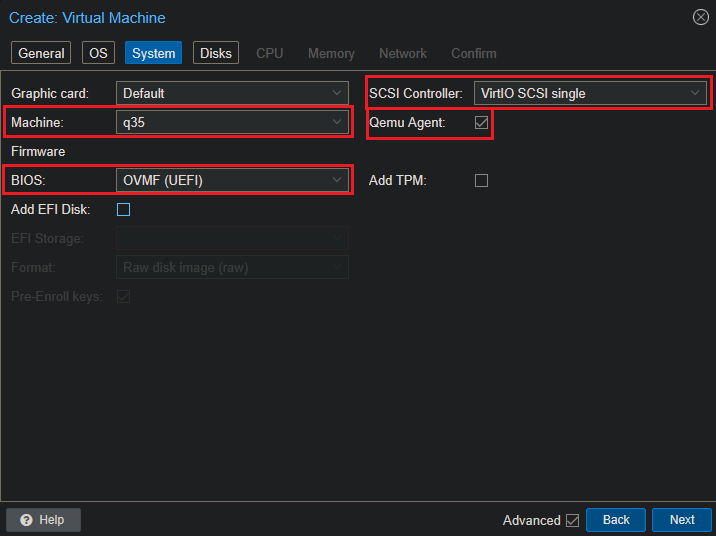
Task: Click the CPU tab
Action: point(269,53)
